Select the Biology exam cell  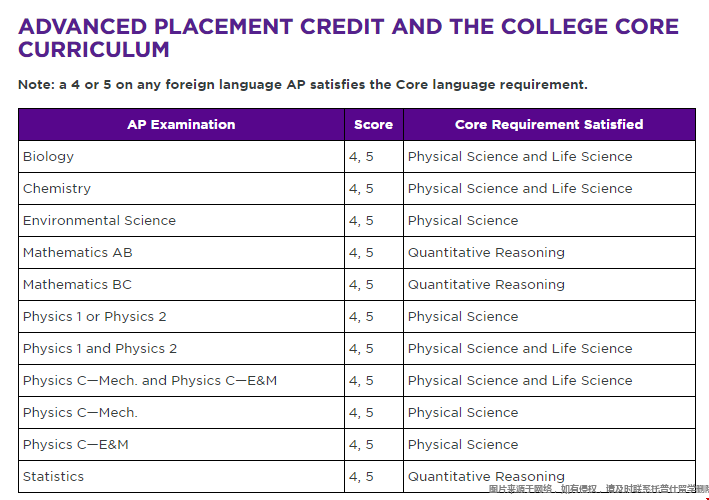48,157
